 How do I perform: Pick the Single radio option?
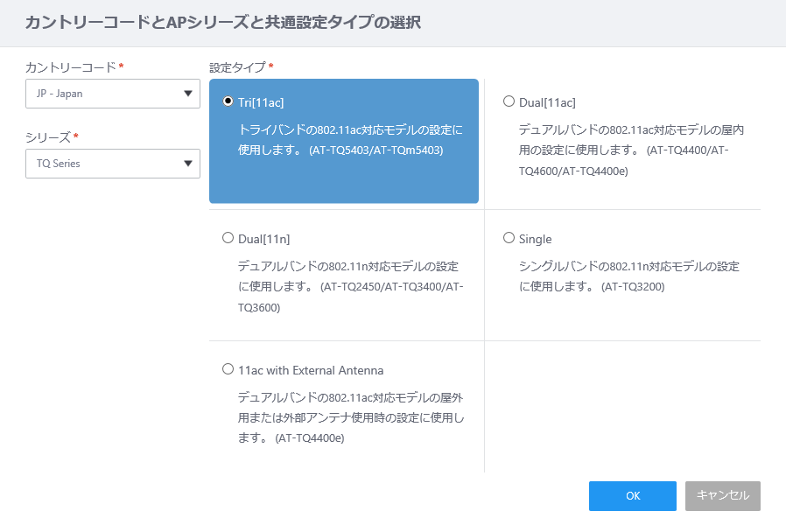click(509, 237)
